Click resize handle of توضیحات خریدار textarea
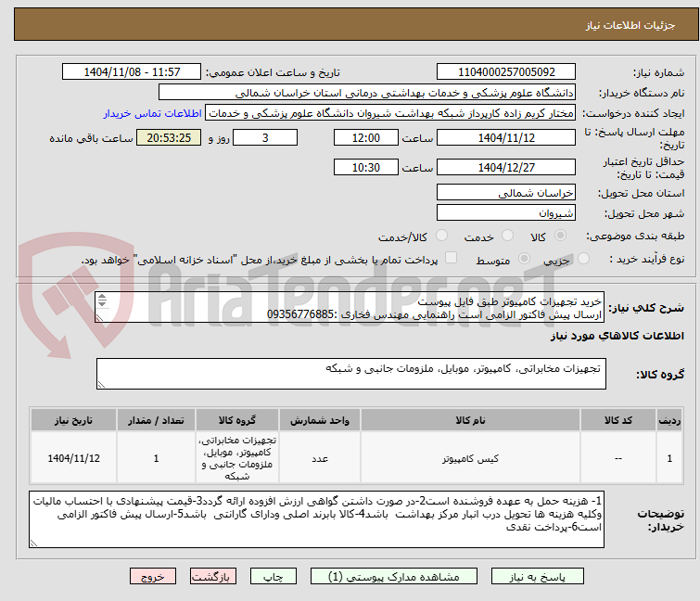700x601 pixels. tap(33, 543)
